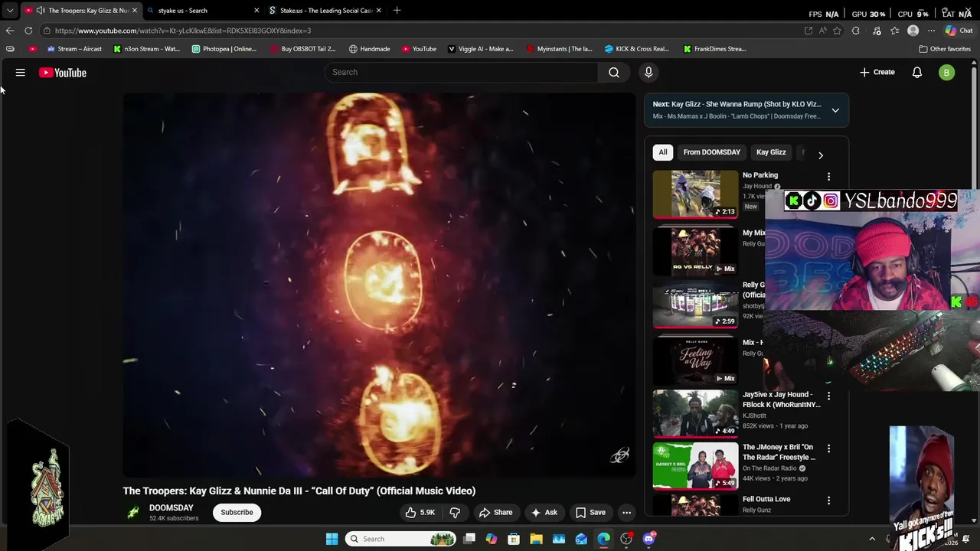The width and height of the screenshot is (980, 551).
Task: Click the Fell Outta Love title
Action: pyautogui.click(x=766, y=499)
